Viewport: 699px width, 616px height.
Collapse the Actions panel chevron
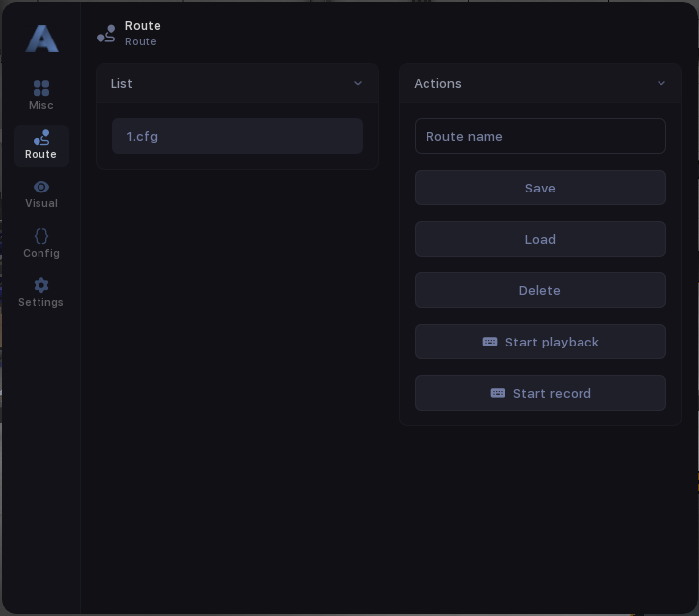coord(661,84)
